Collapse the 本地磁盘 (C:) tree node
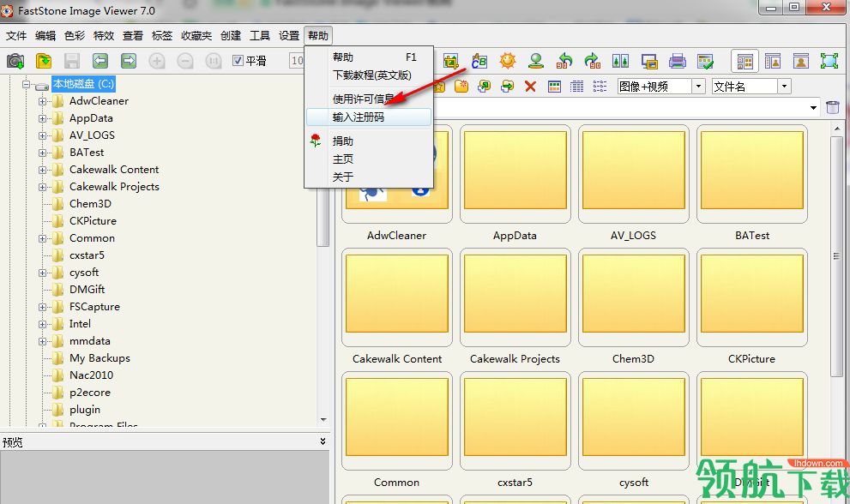This screenshot has width=850, height=504. [x=26, y=85]
